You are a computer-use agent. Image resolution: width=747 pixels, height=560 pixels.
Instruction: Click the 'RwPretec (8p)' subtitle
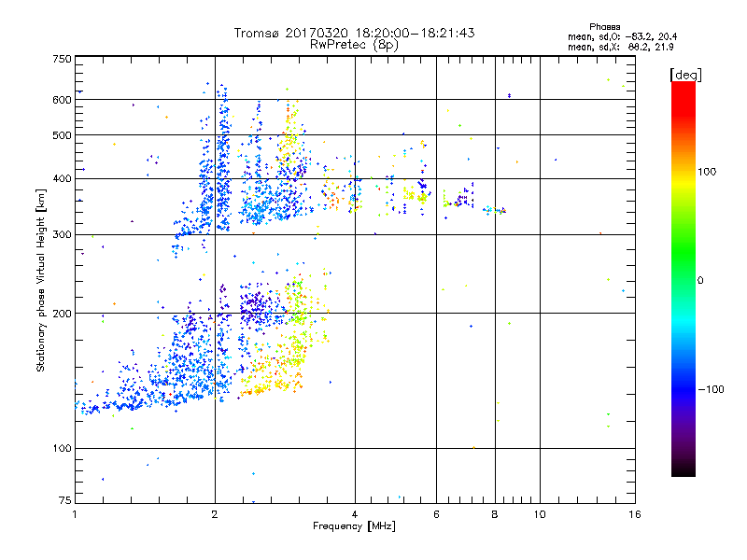coord(354,45)
